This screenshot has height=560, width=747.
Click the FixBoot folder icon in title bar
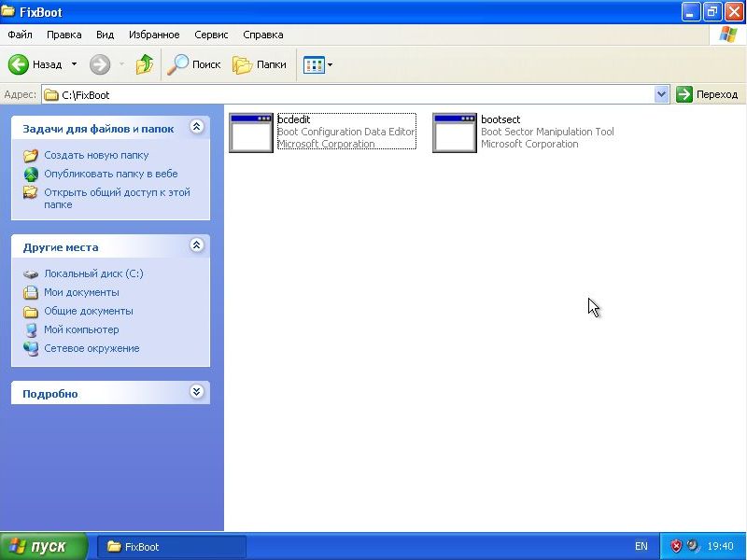pyautogui.click(x=8, y=11)
